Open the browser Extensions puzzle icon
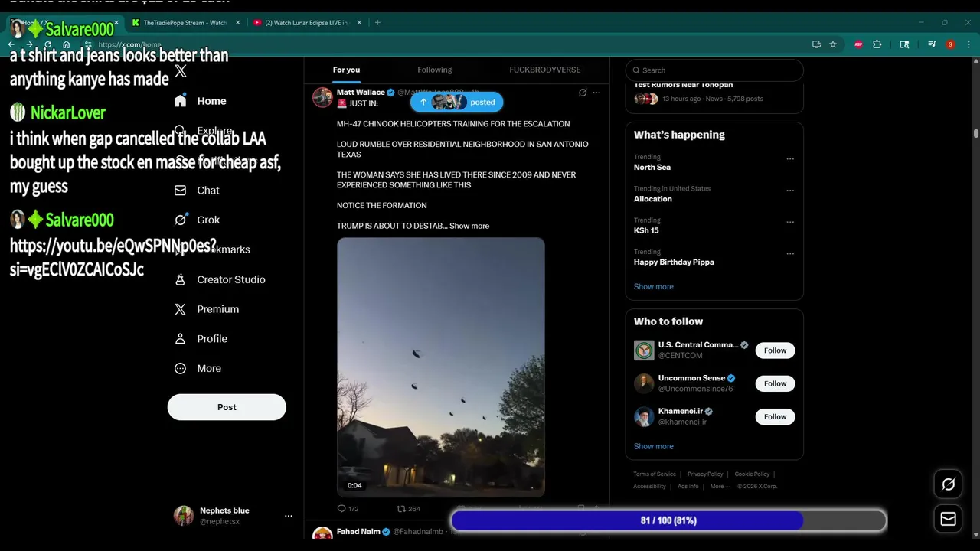 (877, 44)
